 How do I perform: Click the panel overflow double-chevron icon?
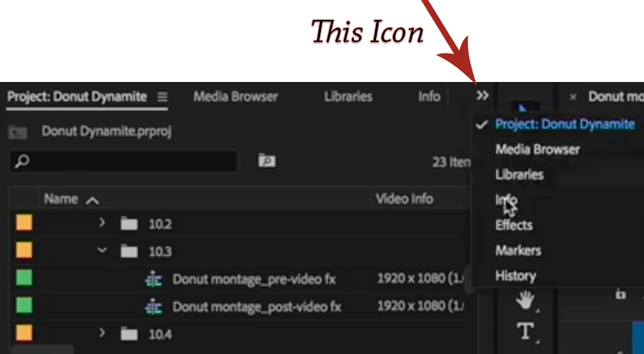(x=482, y=96)
